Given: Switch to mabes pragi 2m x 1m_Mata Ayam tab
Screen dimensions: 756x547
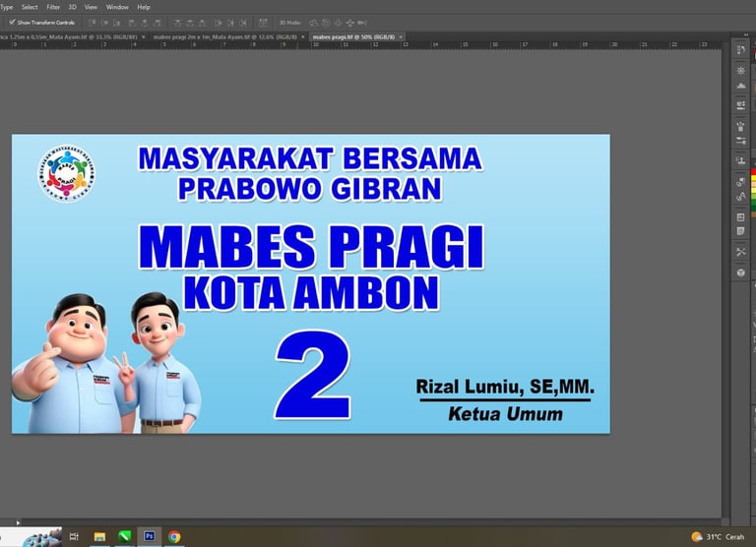Looking at the screenshot, I should pyautogui.click(x=224, y=36).
